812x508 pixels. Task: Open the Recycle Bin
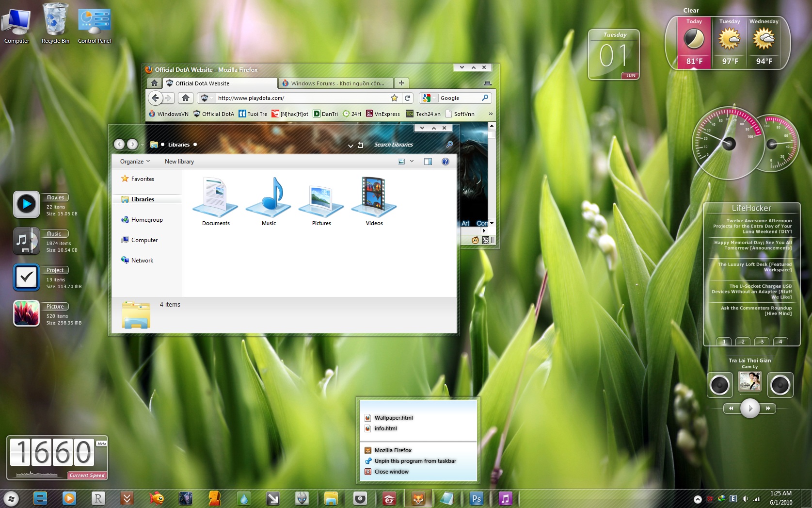(55, 19)
